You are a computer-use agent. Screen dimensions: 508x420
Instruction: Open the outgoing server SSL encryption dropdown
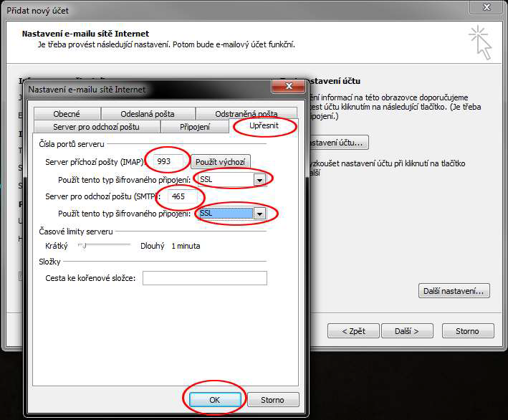click(x=259, y=214)
